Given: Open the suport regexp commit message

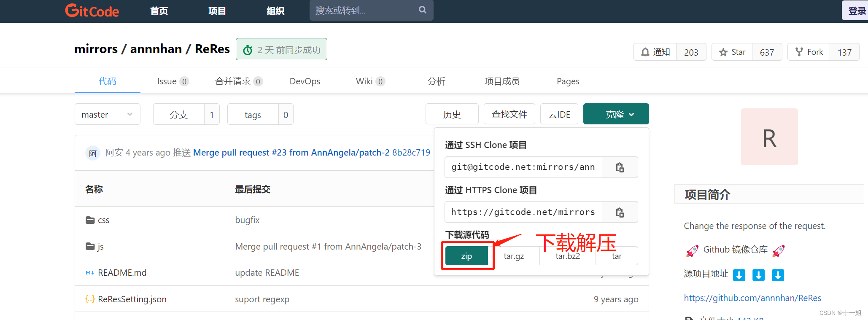Looking at the screenshot, I should pos(262,299).
